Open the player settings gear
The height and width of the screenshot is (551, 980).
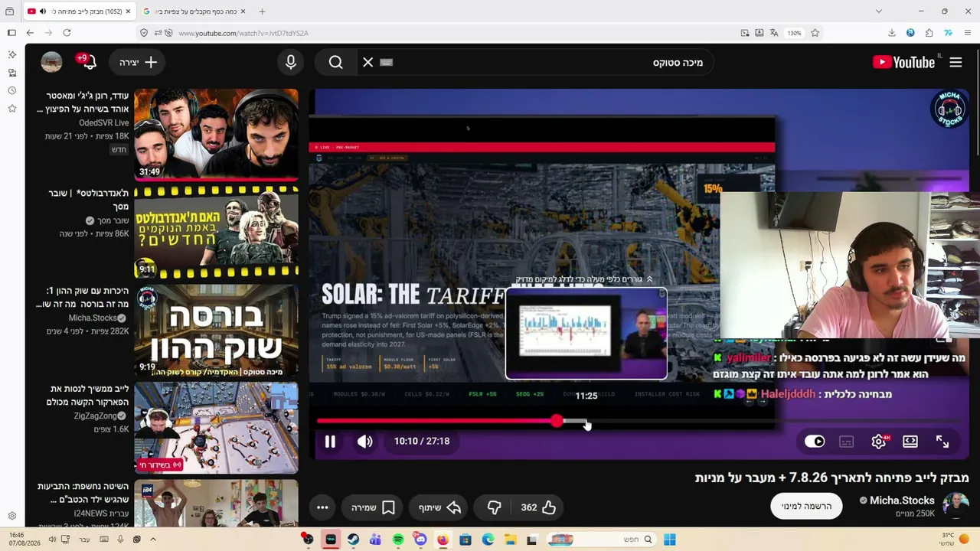tap(879, 442)
